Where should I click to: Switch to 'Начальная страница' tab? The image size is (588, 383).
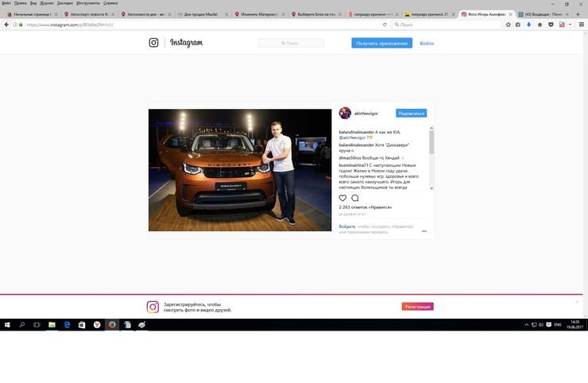point(33,14)
